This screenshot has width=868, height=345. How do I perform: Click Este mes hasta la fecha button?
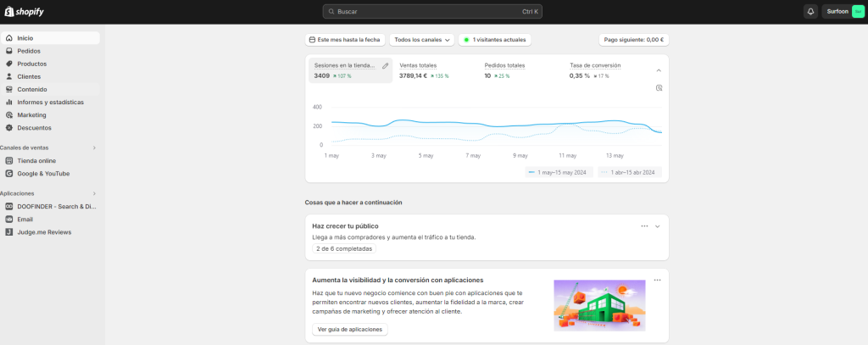345,40
